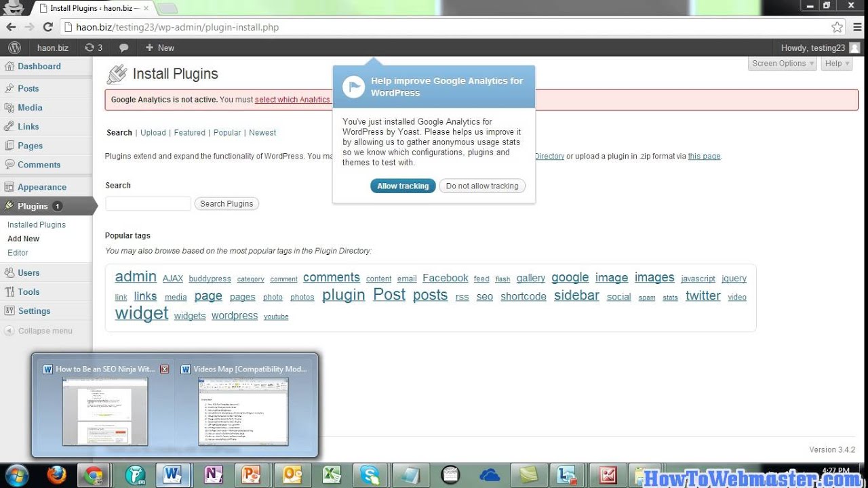Go to Posts in the sidebar
This screenshot has height=488, width=868.
coord(28,88)
